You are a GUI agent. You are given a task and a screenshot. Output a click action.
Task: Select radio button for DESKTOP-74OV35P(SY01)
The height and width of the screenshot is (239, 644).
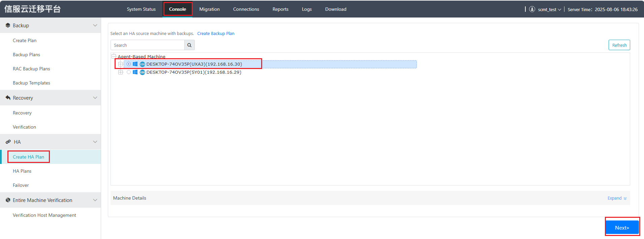[x=129, y=72]
